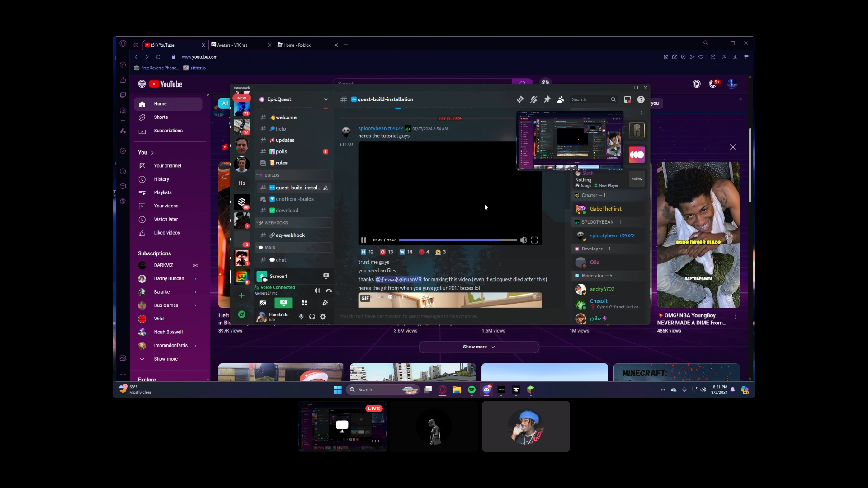Click the video progress bar

pos(457,240)
